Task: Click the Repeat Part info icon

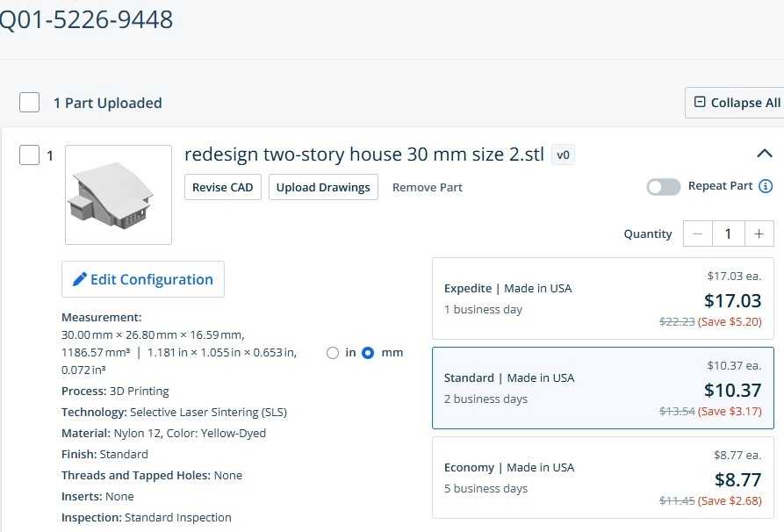Action: (765, 186)
